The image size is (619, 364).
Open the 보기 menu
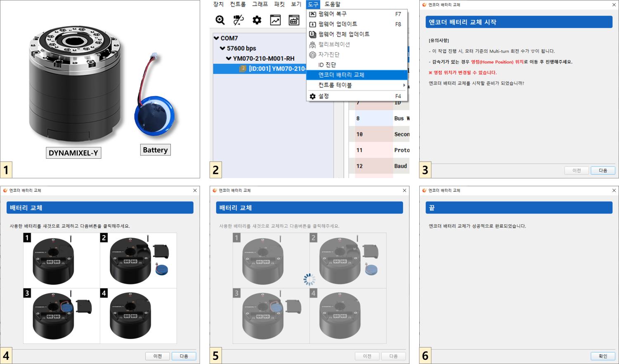click(296, 4)
